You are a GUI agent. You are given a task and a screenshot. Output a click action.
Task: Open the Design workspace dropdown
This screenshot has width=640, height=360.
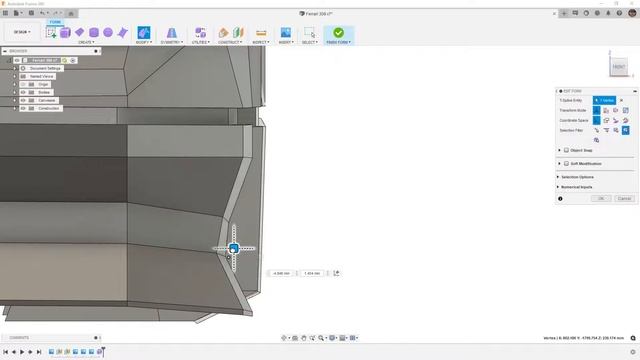tap(22, 32)
